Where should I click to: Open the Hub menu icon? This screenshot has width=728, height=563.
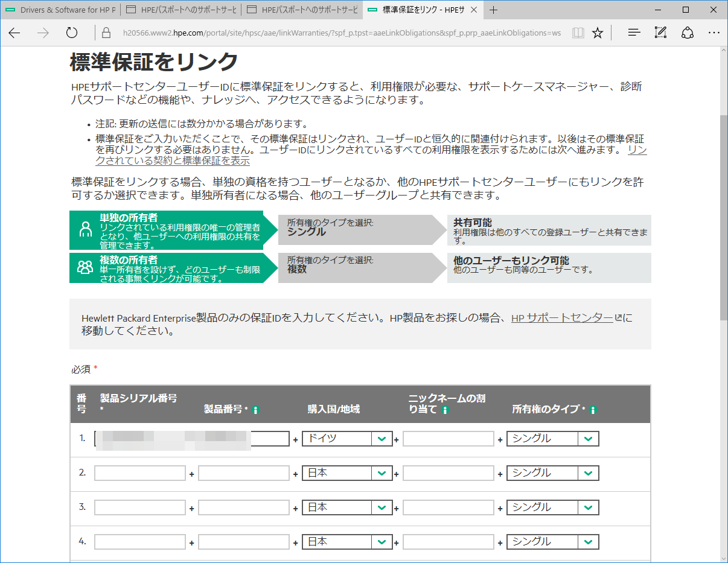tap(634, 33)
